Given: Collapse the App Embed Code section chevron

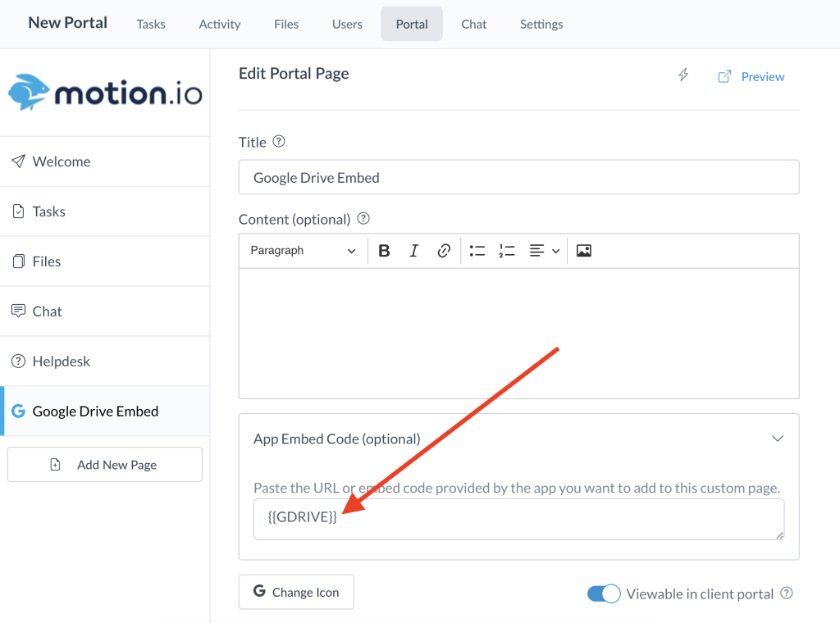Looking at the screenshot, I should (778, 439).
